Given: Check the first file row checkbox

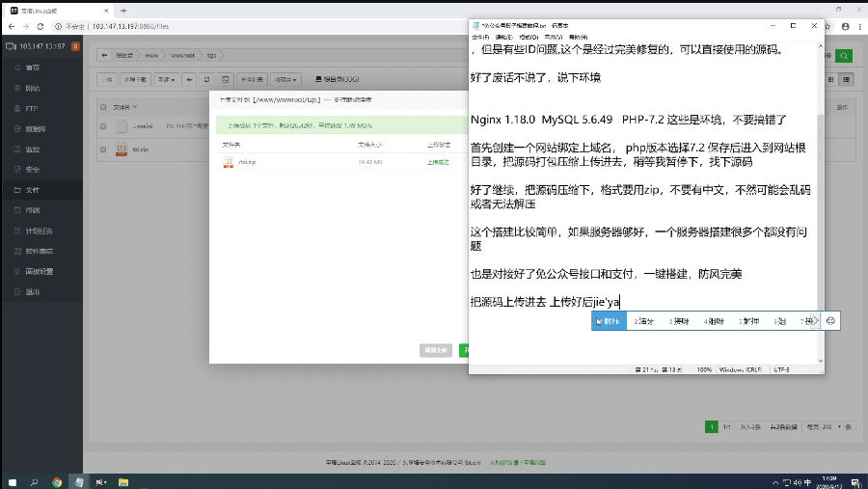Looking at the screenshot, I should (x=103, y=126).
